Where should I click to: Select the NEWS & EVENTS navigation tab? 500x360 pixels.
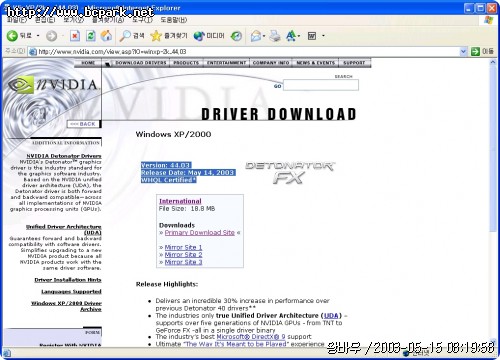[316, 63]
